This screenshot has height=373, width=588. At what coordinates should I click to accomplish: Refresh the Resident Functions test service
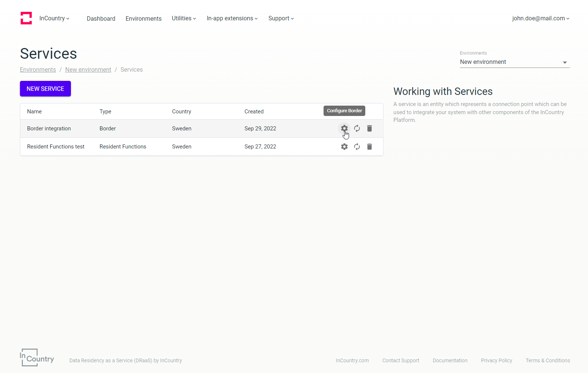click(357, 147)
